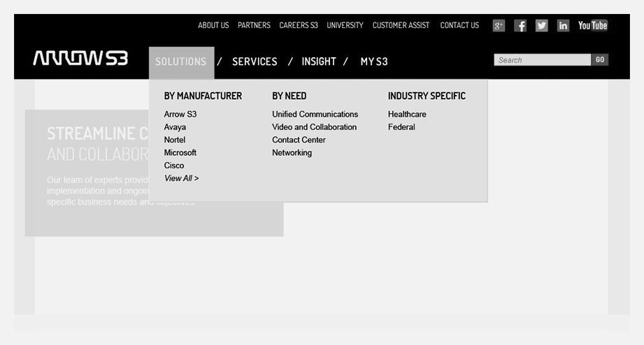This screenshot has width=644, height=345.
Task: Click into the Search field
Action: (x=542, y=60)
